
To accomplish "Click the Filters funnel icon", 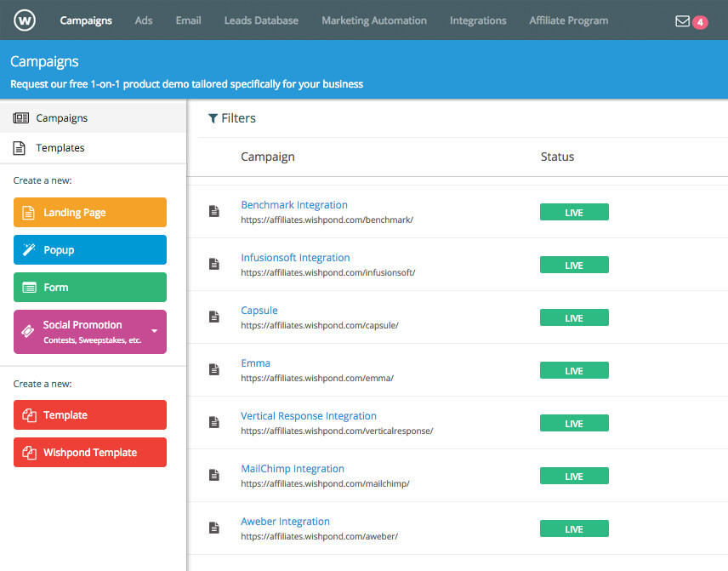I will [x=213, y=118].
